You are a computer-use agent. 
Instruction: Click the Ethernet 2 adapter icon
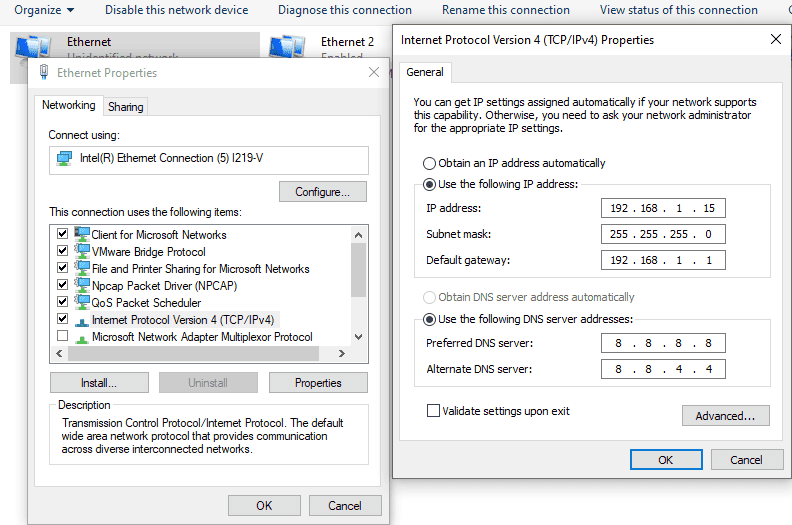(x=286, y=48)
